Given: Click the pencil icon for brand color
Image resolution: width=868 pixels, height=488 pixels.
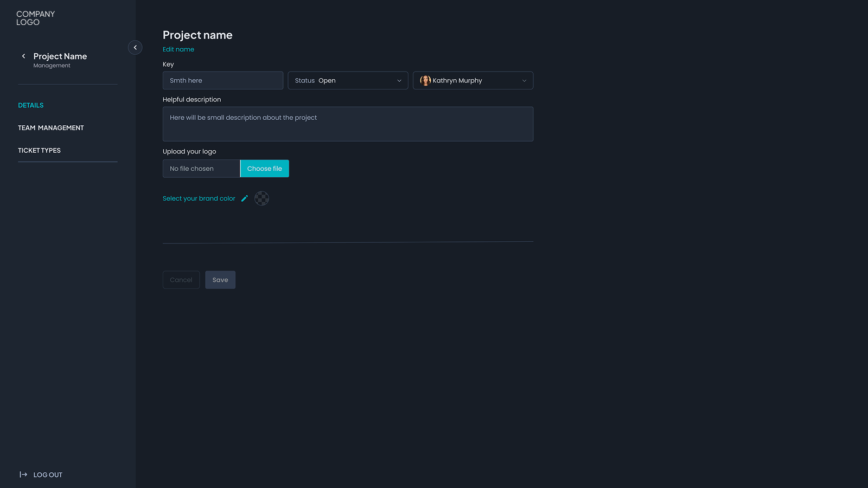Looking at the screenshot, I should tap(245, 198).
